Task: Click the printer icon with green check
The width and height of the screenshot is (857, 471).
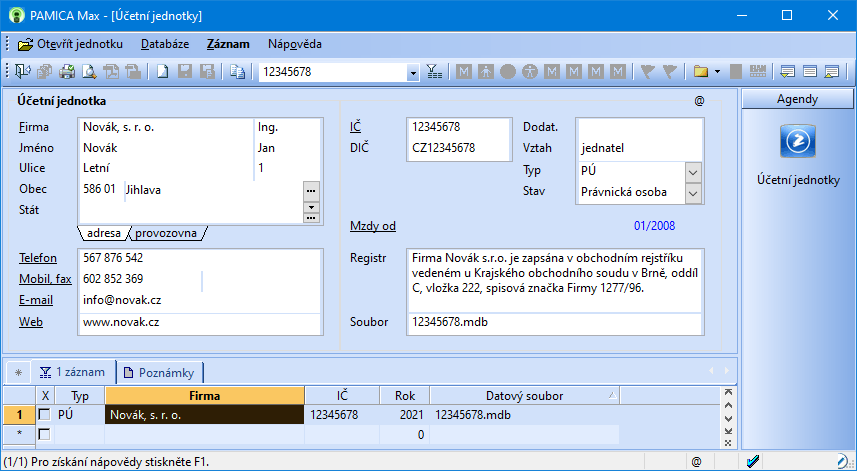Action: pos(67,72)
